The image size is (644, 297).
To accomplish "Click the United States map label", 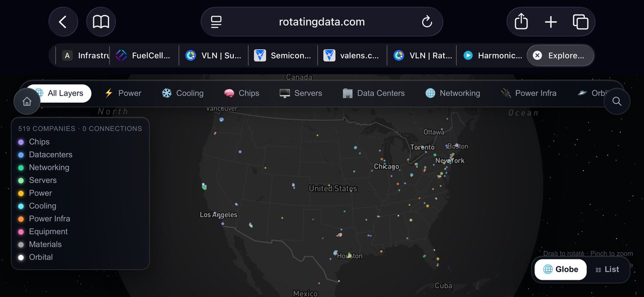I will coord(333,189).
